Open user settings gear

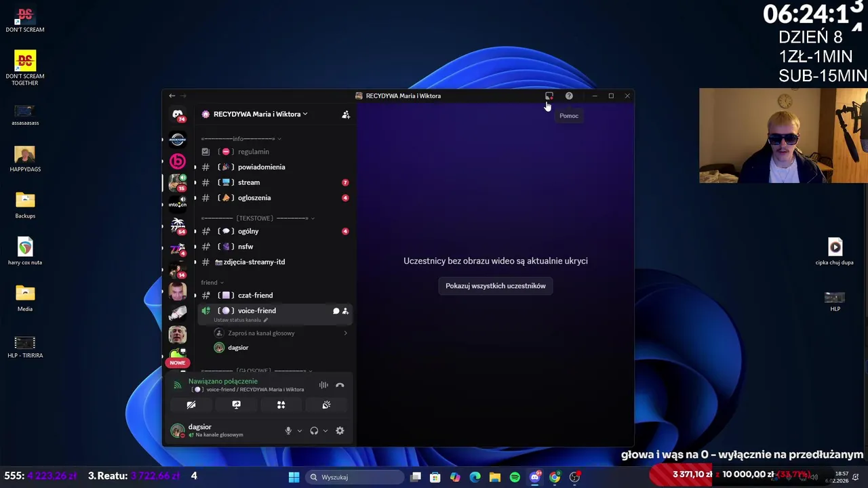(340, 431)
